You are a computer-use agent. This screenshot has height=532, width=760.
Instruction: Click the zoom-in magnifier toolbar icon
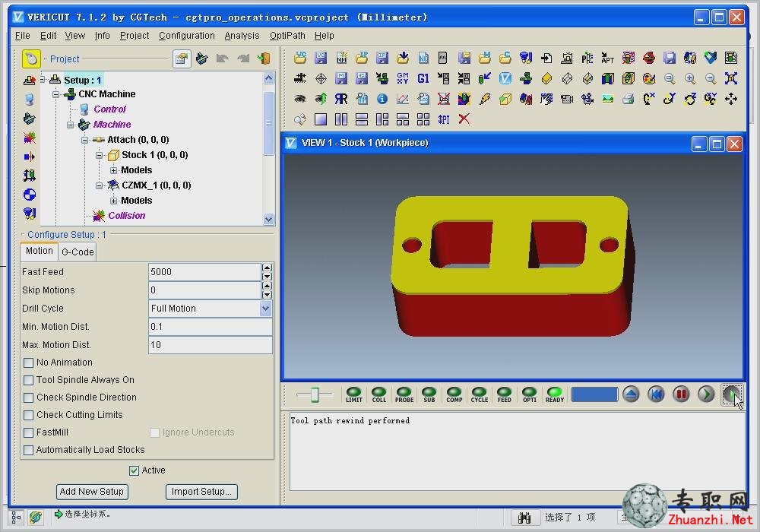(690, 78)
